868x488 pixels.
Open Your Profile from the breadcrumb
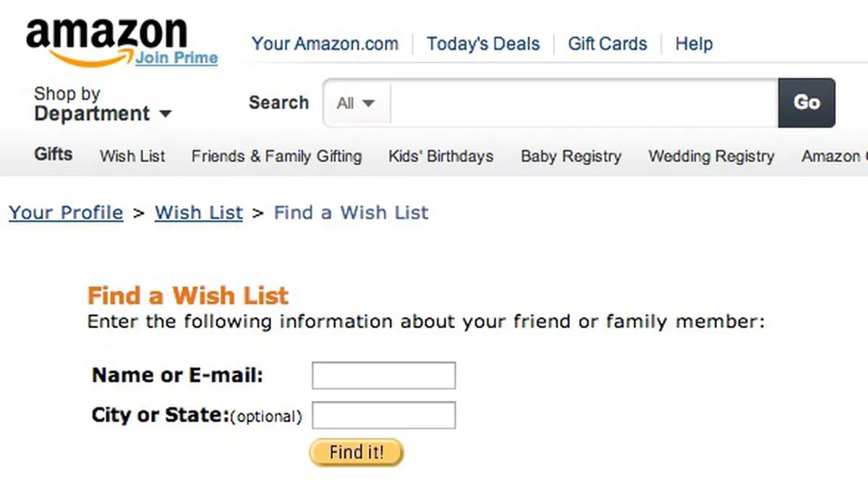pyautogui.click(x=66, y=213)
